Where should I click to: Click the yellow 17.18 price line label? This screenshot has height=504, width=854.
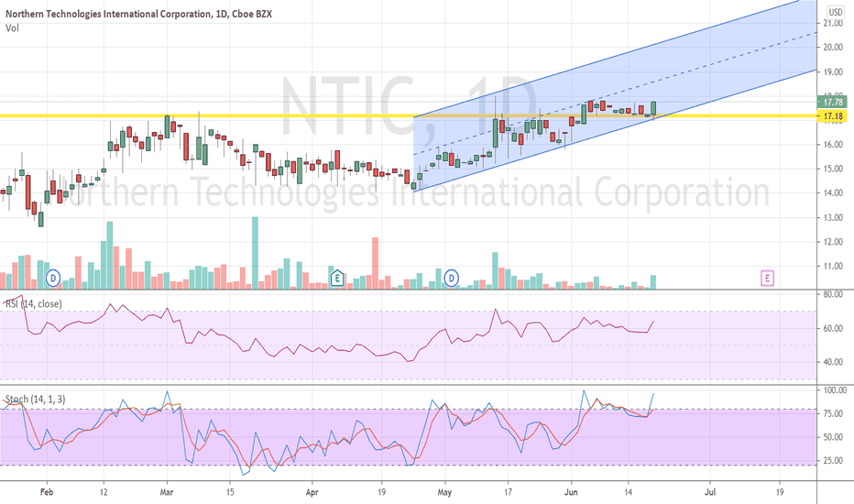point(832,116)
